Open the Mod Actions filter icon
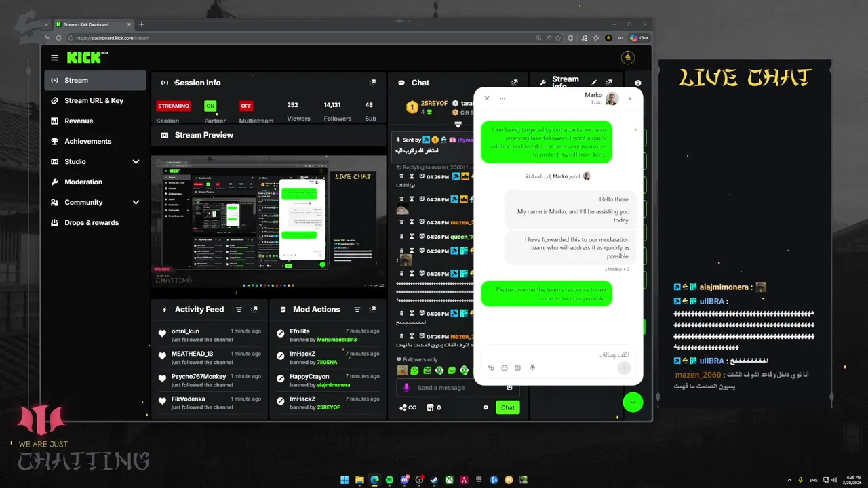Viewport: 868px width, 488px height. (x=357, y=310)
